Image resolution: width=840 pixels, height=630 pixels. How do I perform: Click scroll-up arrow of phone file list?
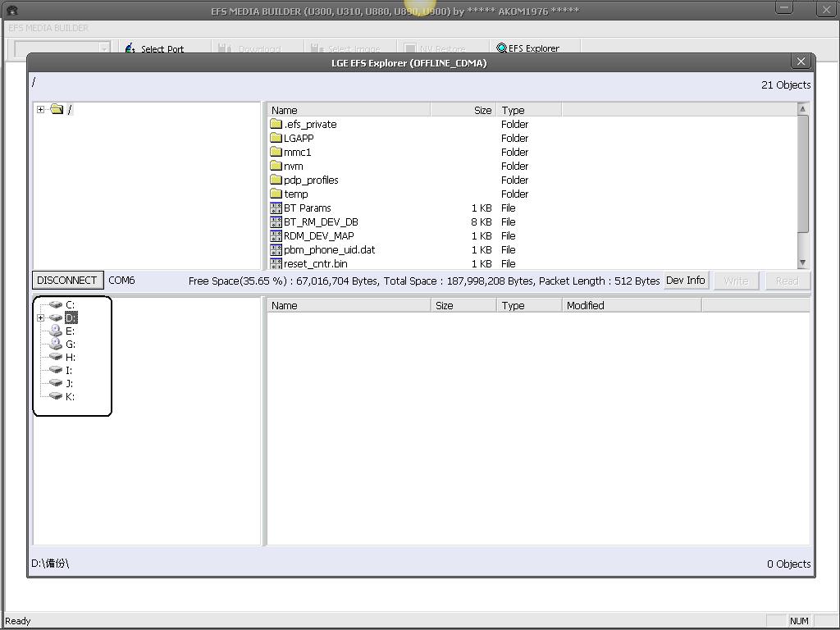(x=802, y=109)
